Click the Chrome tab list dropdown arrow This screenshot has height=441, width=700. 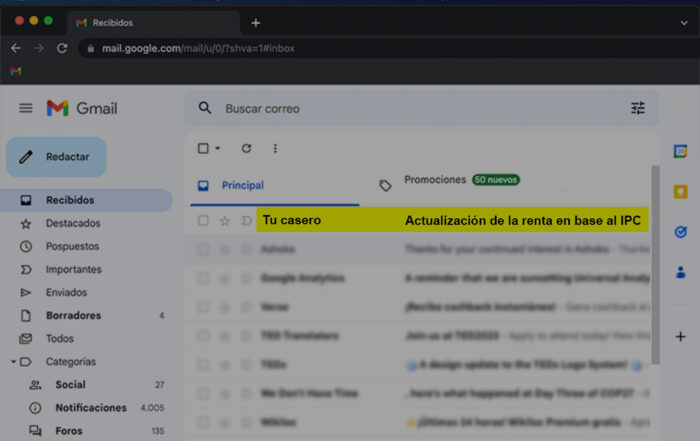click(x=684, y=22)
